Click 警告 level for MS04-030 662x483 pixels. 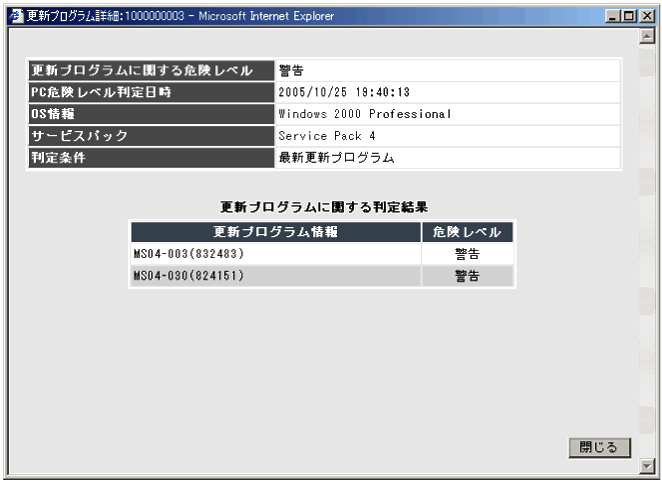coord(467,276)
